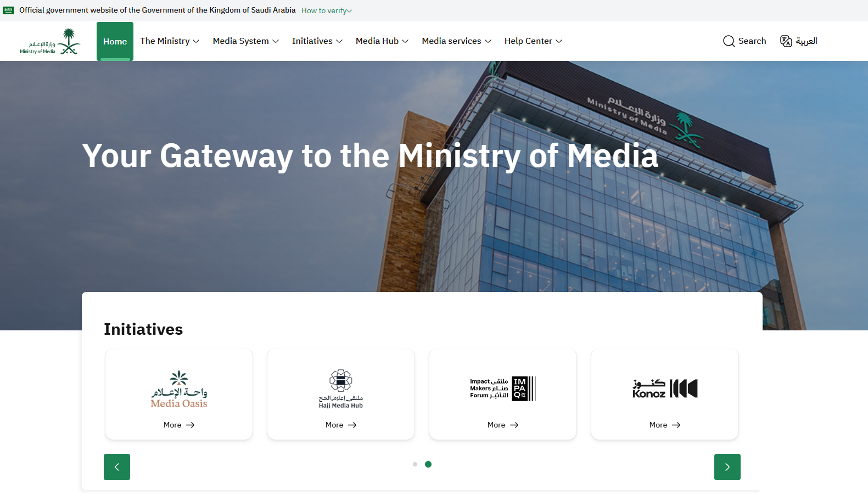The width and height of the screenshot is (868, 495).
Task: Click the Hajj Media Hub logo
Action: click(341, 389)
